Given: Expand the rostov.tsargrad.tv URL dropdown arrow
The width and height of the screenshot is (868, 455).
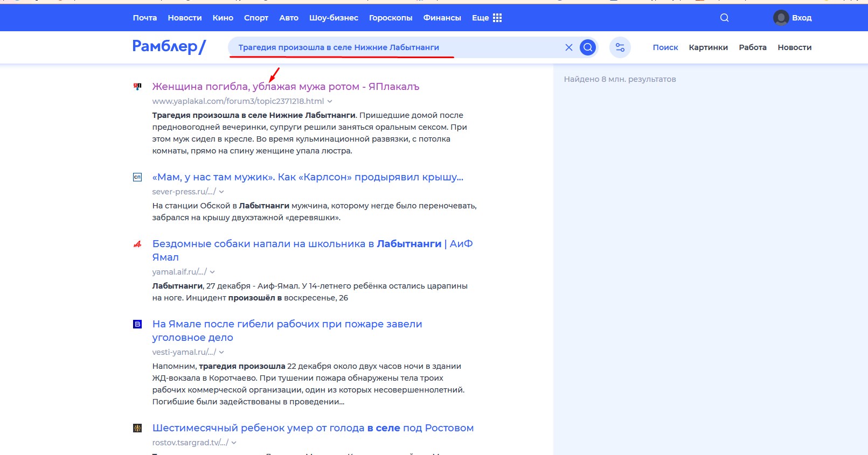Looking at the screenshot, I should (x=234, y=443).
